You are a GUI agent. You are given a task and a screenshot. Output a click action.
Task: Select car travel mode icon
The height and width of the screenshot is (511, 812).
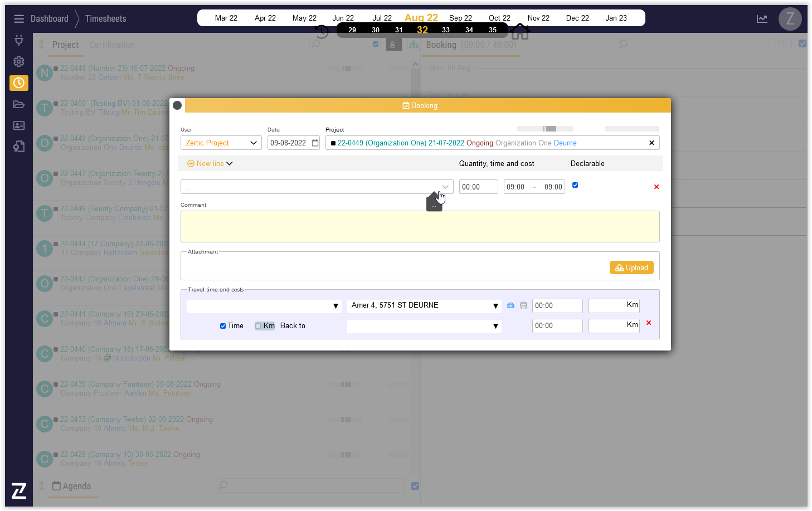510,305
